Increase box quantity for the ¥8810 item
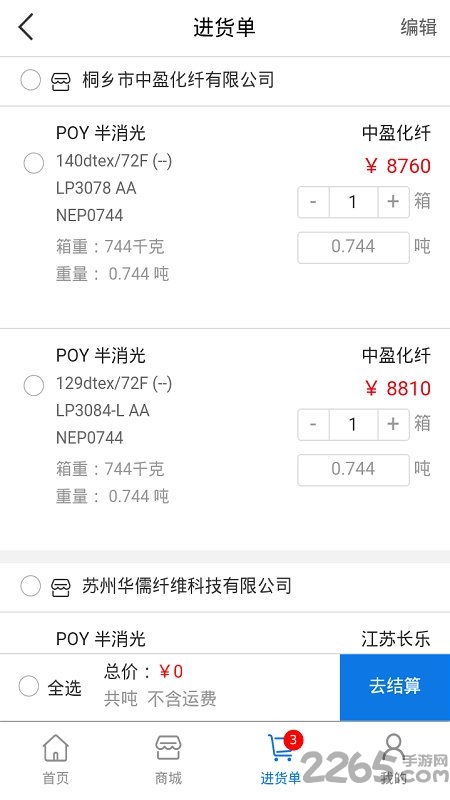This screenshot has width=450, height=800. tap(393, 424)
